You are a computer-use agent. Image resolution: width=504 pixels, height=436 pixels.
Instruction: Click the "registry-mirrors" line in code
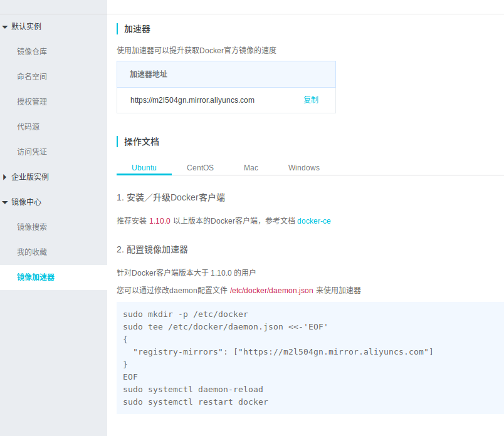283,352
